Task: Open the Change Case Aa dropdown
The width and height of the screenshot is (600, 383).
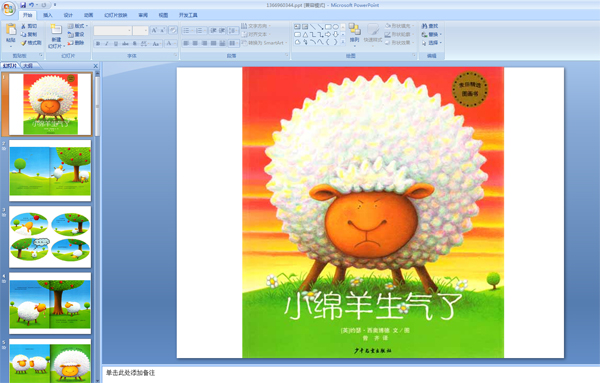Action: pos(156,44)
